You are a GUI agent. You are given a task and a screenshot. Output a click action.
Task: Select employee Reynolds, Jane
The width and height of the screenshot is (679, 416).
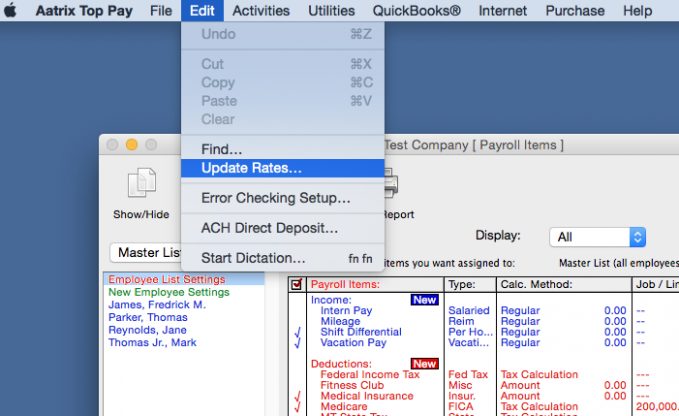[149, 330]
